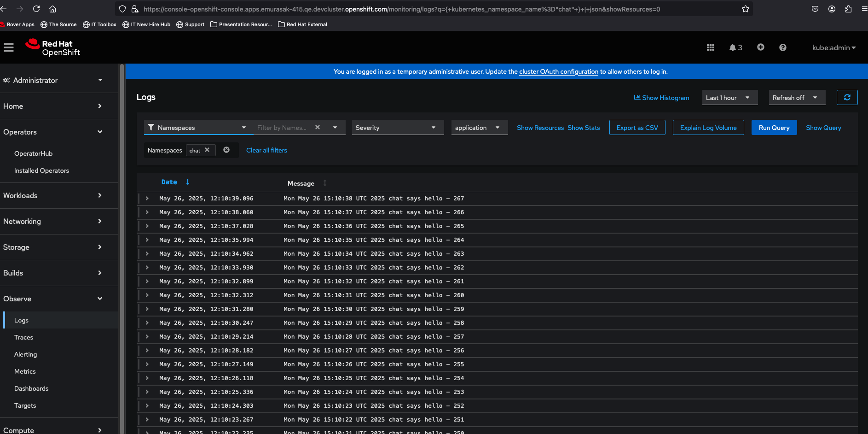Open the notifications bell icon
Viewport: 868px width, 434px height.
733,47
